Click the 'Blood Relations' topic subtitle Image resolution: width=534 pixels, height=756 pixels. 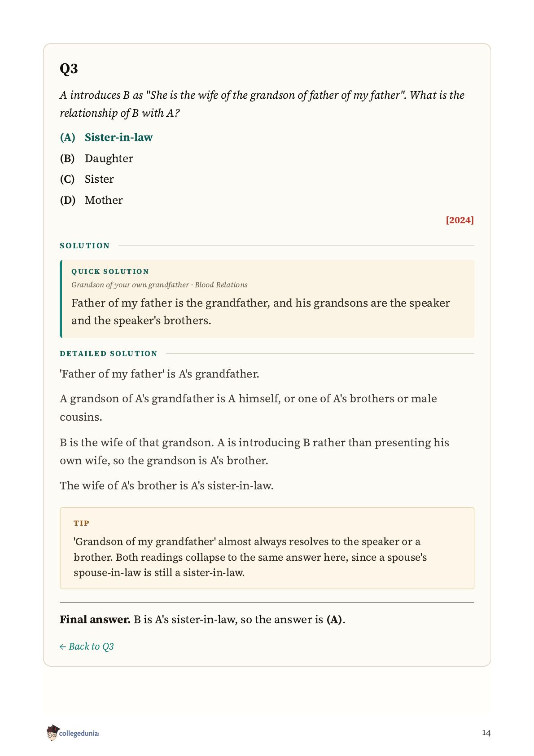tap(221, 285)
